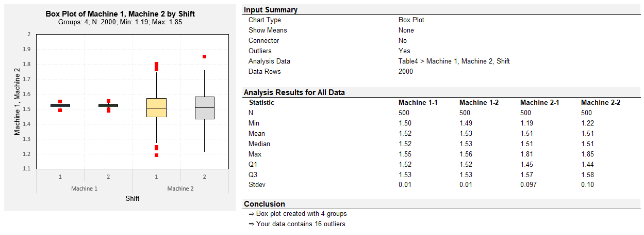
Task: Click the Stdev row label
Action: [257, 184]
